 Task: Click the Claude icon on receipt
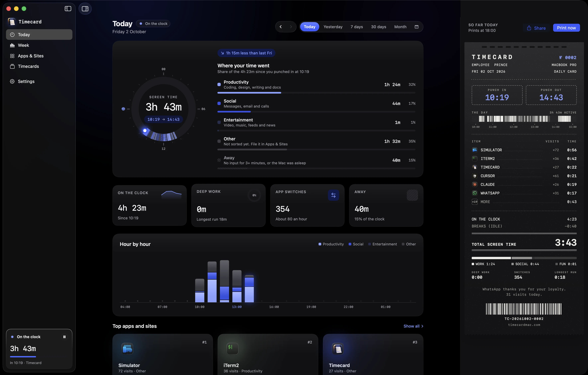click(x=474, y=185)
